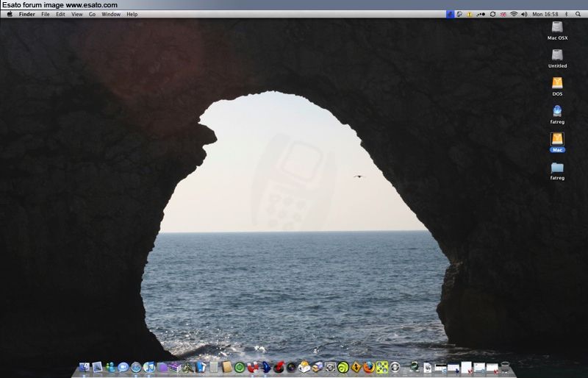Viewport: 588px width, 378px height.
Task: Launch Toast toaster icon in Dock
Action: (304, 367)
